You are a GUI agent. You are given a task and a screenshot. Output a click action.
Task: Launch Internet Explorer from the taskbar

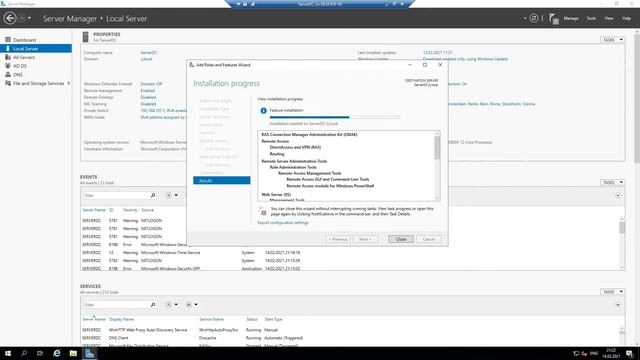(57, 353)
